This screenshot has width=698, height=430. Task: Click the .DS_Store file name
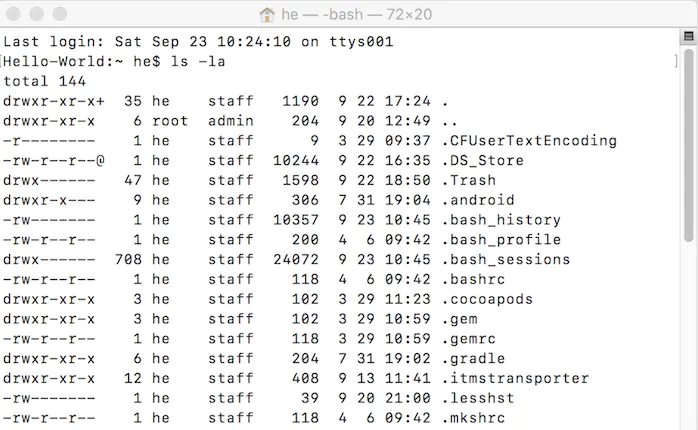(483, 160)
